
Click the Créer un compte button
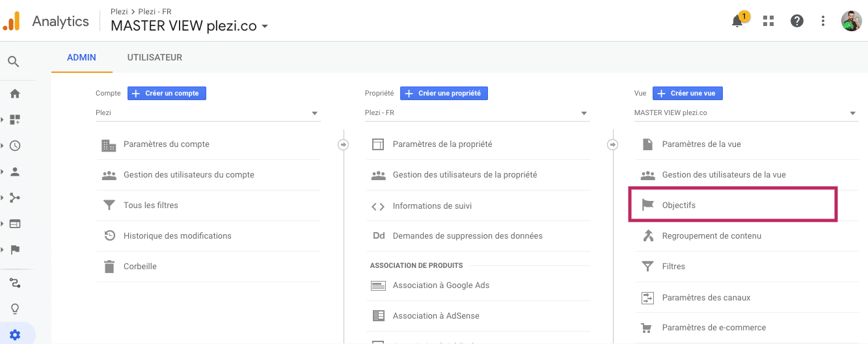point(167,93)
